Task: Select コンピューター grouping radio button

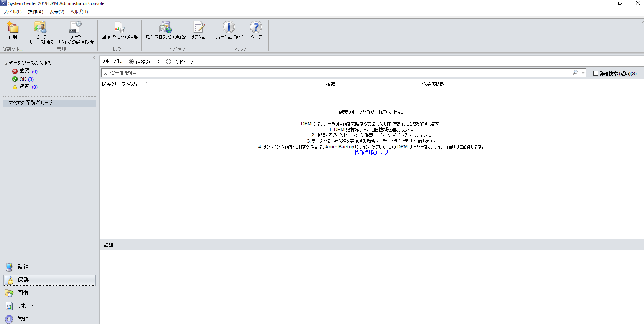Action: point(168,62)
